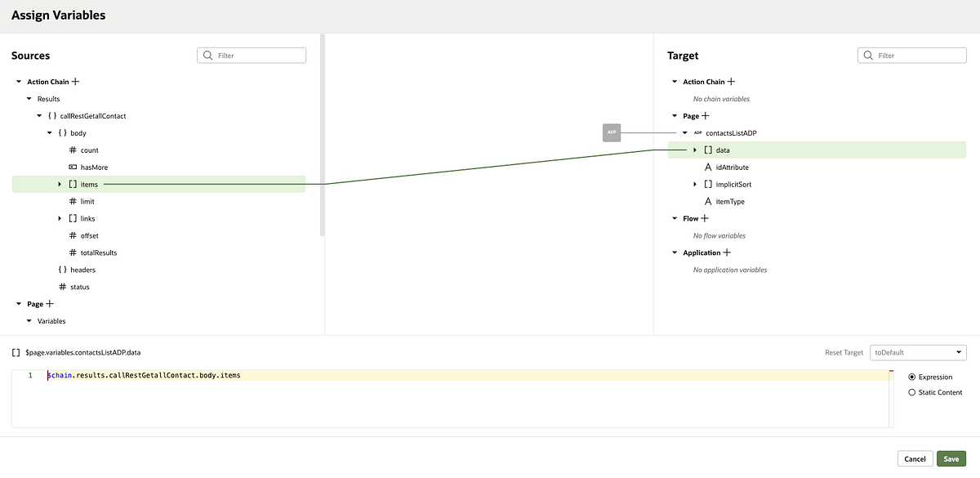Click the number icon beside count
Image resolution: width=980 pixels, height=478 pixels.
73,150
